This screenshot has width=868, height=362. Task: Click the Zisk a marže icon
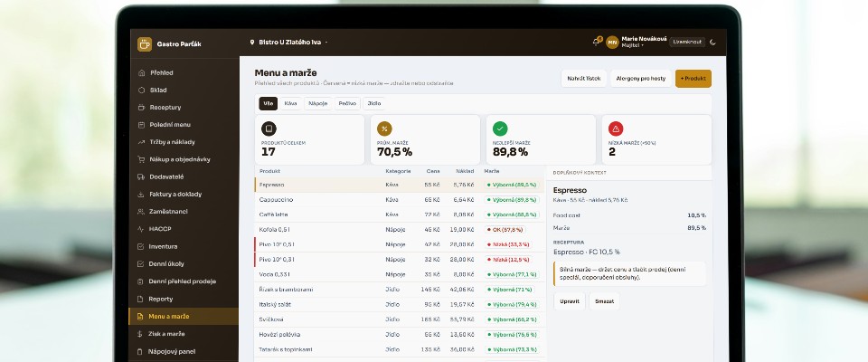(x=141, y=334)
